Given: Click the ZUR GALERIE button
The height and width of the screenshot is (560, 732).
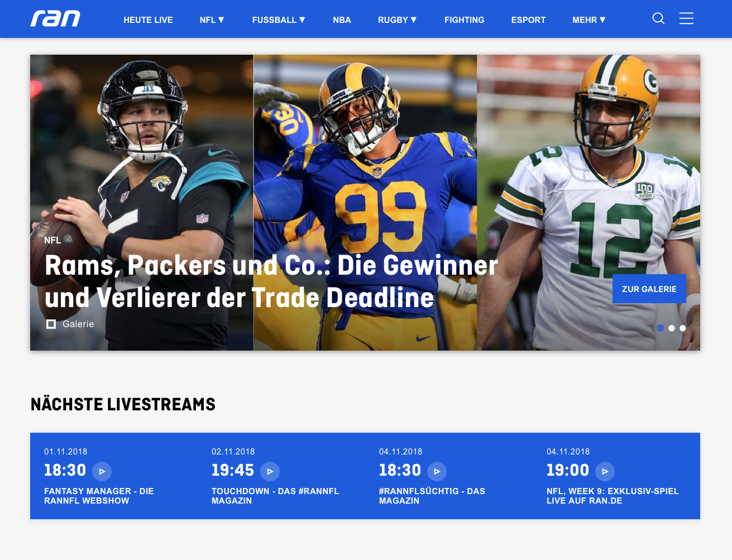Looking at the screenshot, I should pos(649,289).
